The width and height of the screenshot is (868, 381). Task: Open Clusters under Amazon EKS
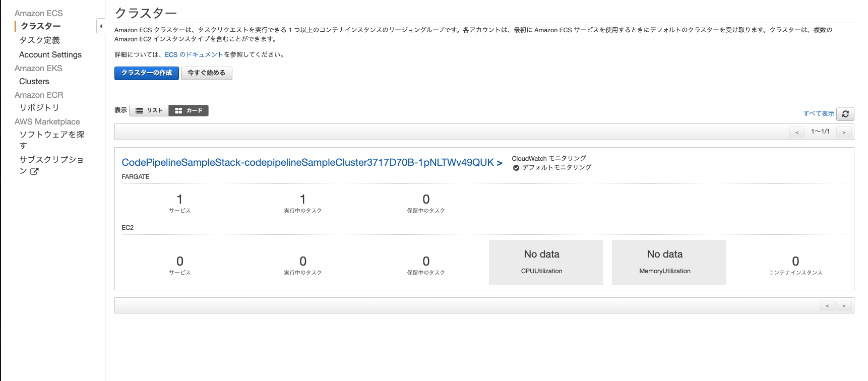coord(34,81)
